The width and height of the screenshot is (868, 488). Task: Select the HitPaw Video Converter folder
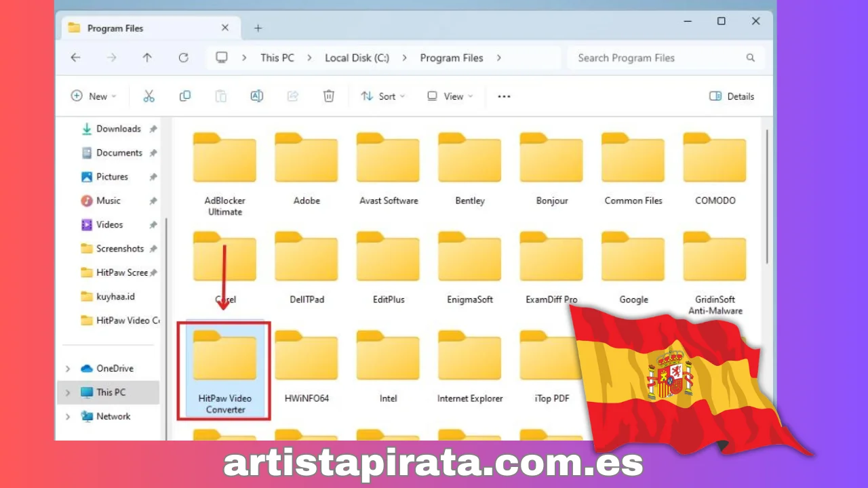click(224, 371)
